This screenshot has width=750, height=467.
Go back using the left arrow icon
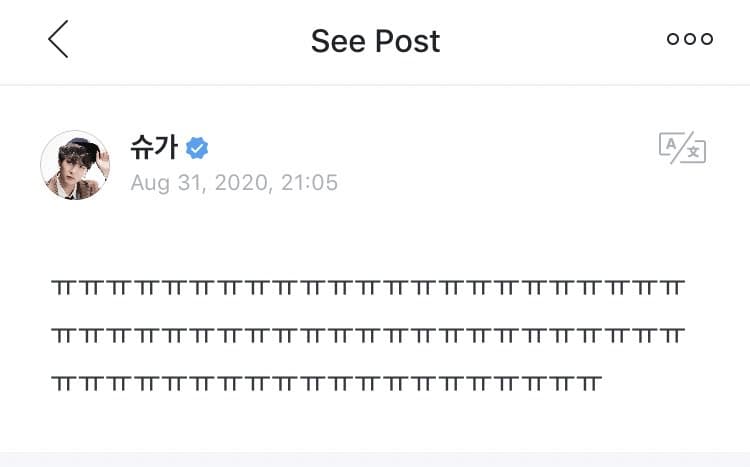58,40
